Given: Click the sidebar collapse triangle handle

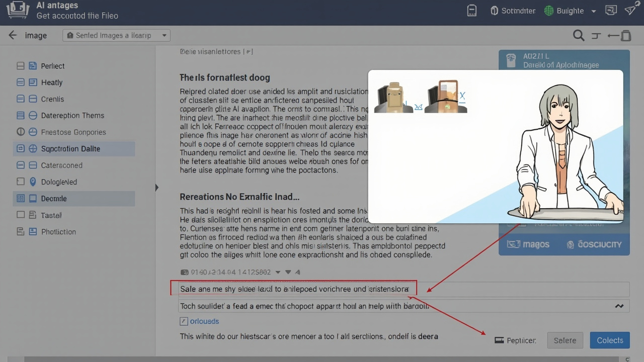Looking at the screenshot, I should click(157, 188).
